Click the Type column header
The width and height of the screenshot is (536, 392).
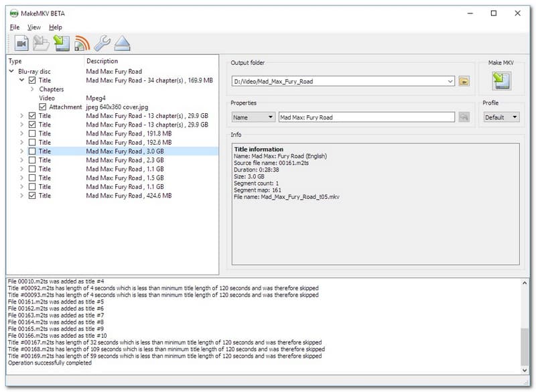click(x=15, y=62)
